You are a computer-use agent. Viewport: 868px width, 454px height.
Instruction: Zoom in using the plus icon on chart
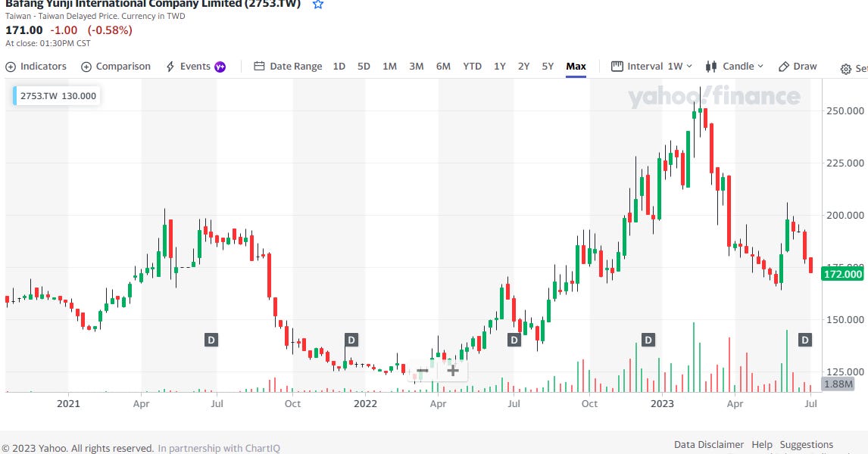pos(452,370)
